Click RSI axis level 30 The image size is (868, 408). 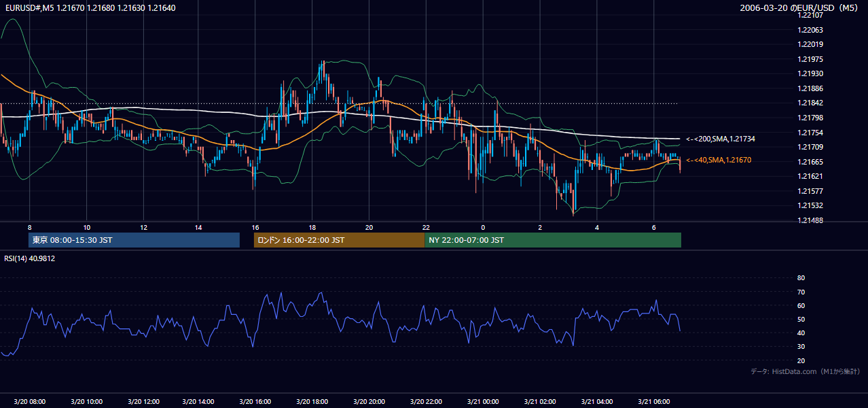pyautogui.click(x=801, y=347)
